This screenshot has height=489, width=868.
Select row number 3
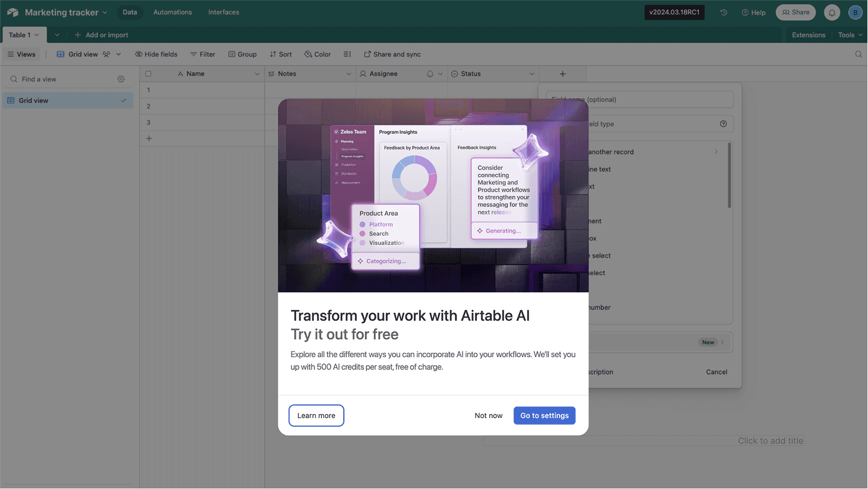tap(148, 122)
